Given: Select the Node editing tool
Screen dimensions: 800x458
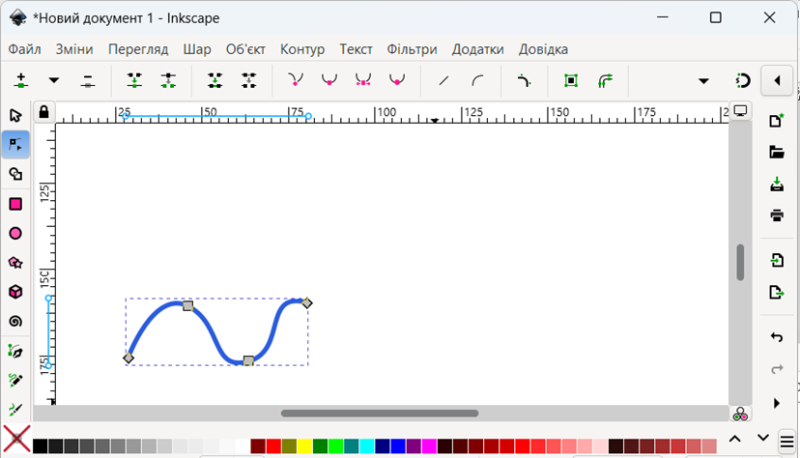Looking at the screenshot, I should tap(15, 145).
